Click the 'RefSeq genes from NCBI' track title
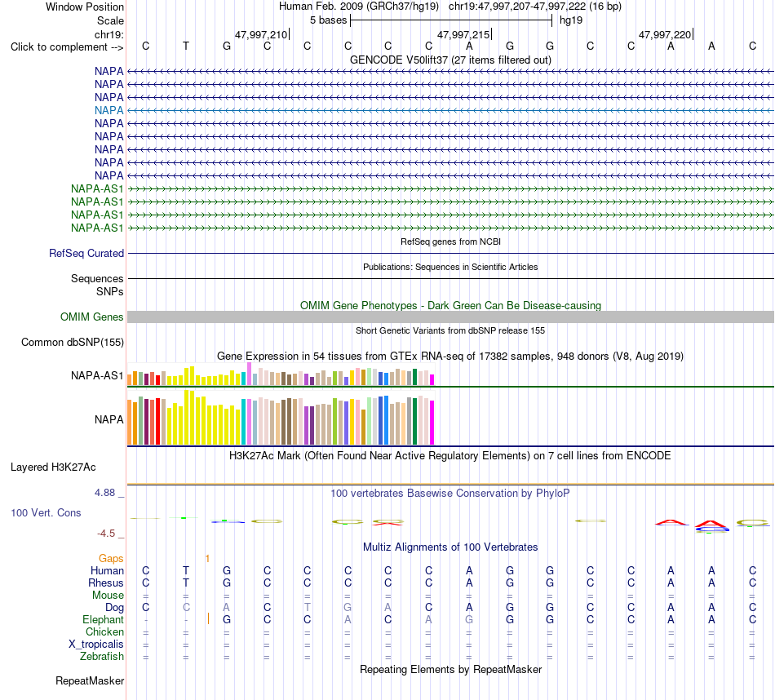The height and width of the screenshot is (700, 775). (x=450, y=241)
